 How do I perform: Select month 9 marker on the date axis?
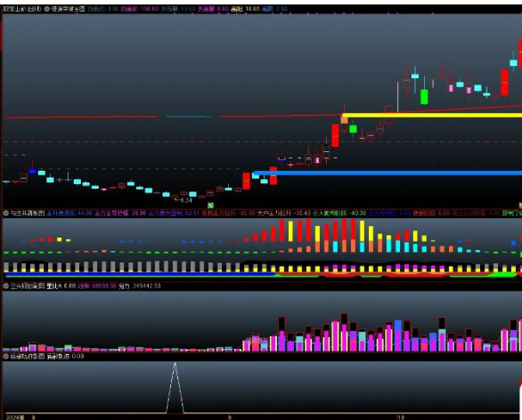(229, 417)
